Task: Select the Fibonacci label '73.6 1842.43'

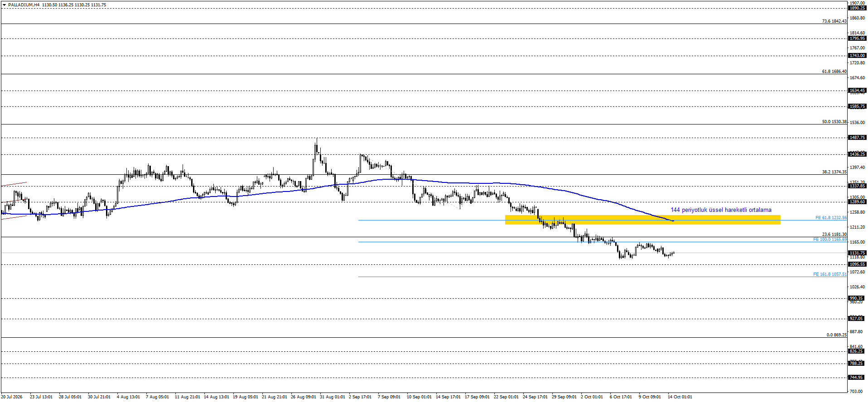Action: pyautogui.click(x=834, y=21)
